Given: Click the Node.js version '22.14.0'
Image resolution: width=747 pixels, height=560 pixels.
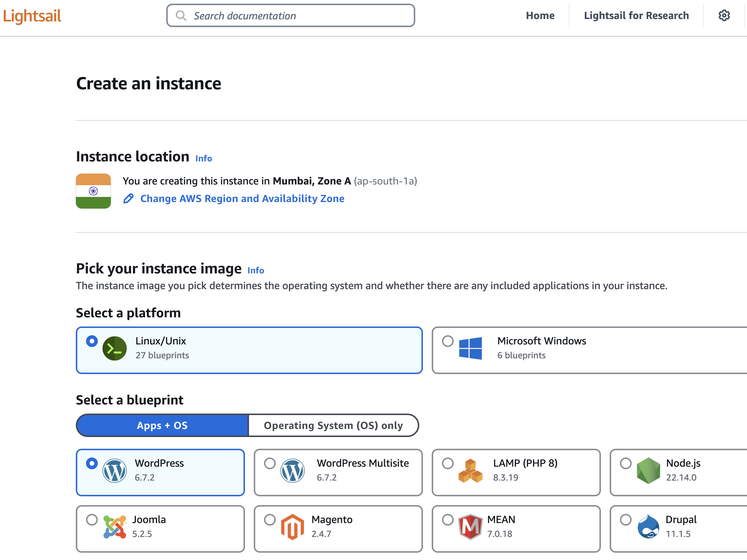Looking at the screenshot, I should (x=681, y=478).
